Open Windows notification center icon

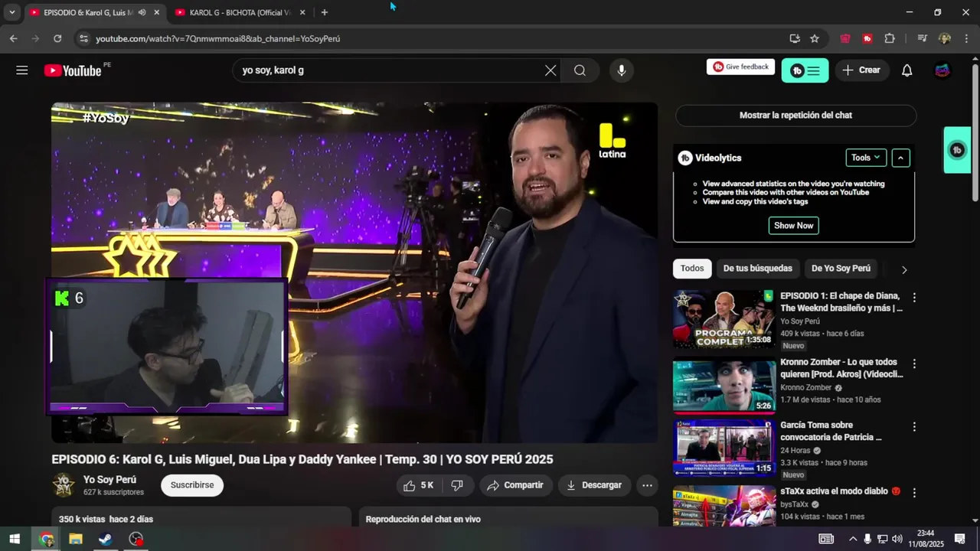coord(959,539)
